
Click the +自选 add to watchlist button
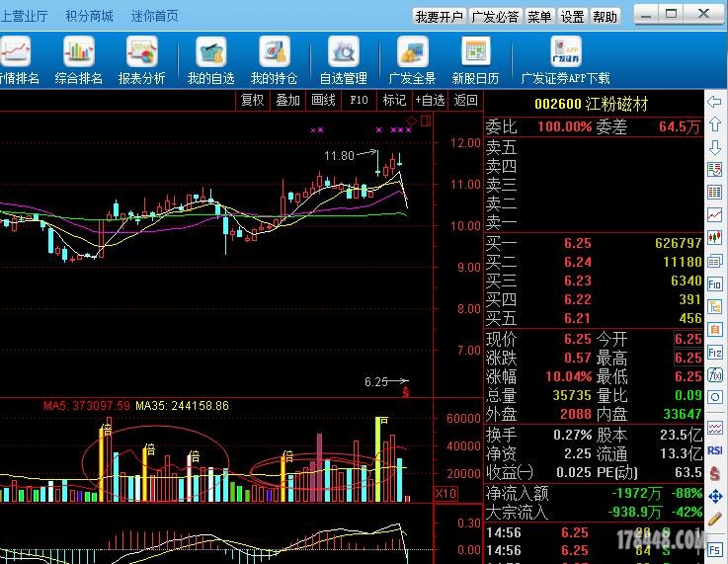430,100
